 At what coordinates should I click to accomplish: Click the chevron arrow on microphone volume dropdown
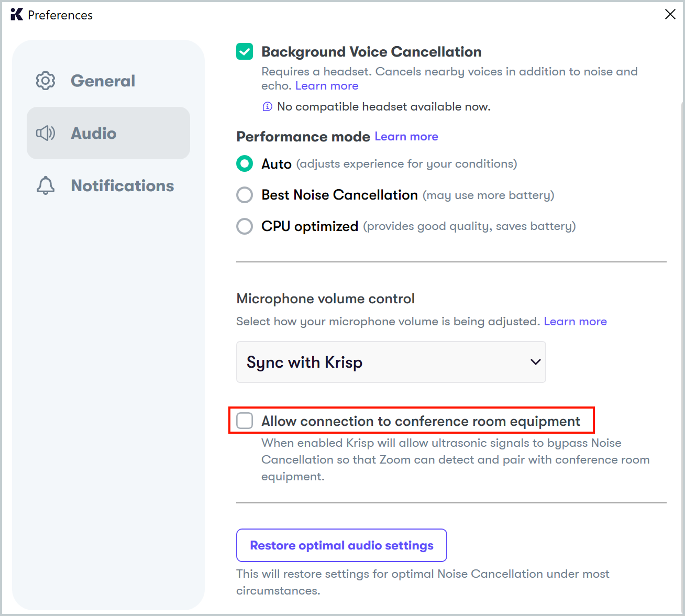(535, 362)
